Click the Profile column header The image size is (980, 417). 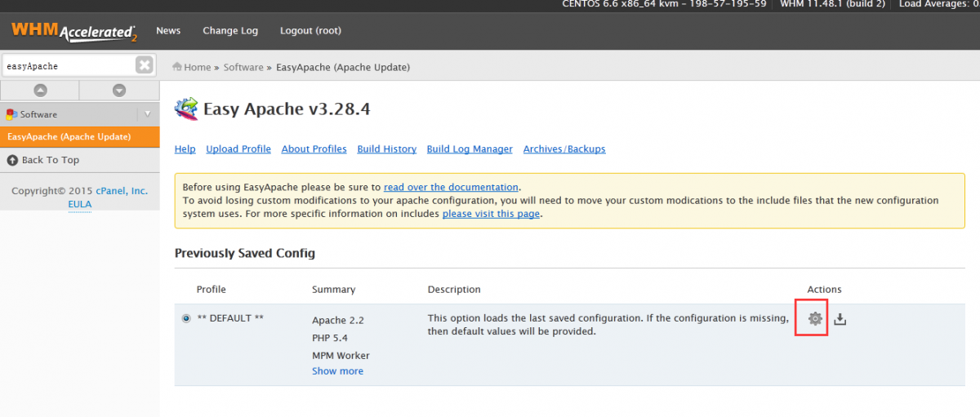click(x=212, y=290)
